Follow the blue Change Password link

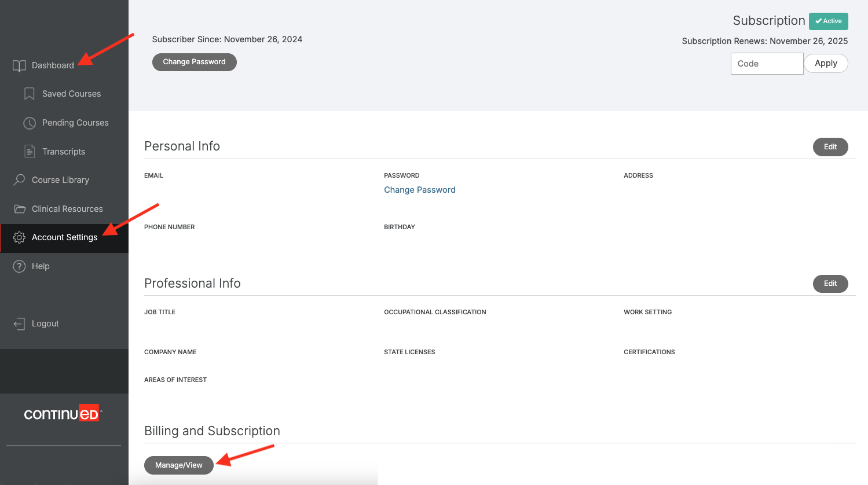(419, 190)
